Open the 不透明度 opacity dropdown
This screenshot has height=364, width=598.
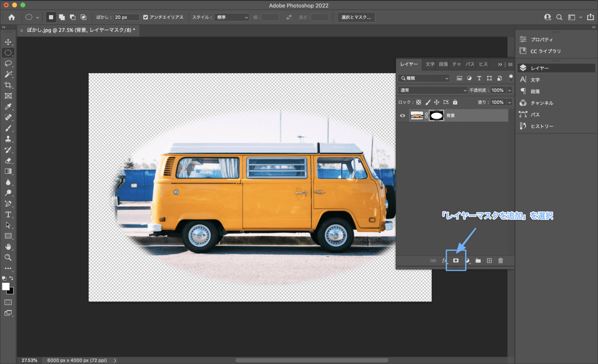509,90
